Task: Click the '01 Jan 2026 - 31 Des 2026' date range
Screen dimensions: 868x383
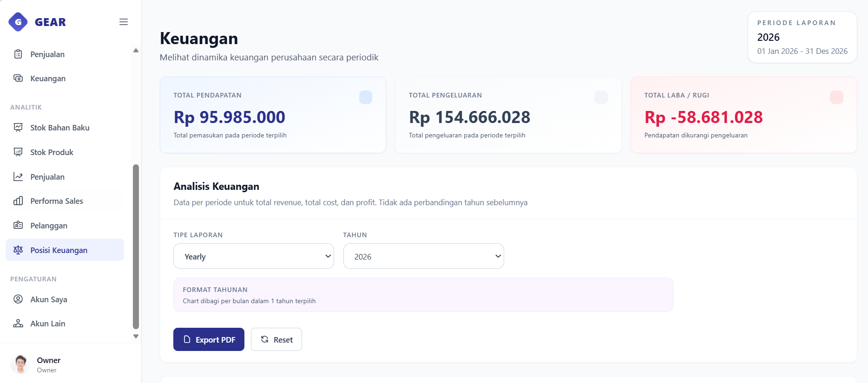Action: [x=802, y=51]
